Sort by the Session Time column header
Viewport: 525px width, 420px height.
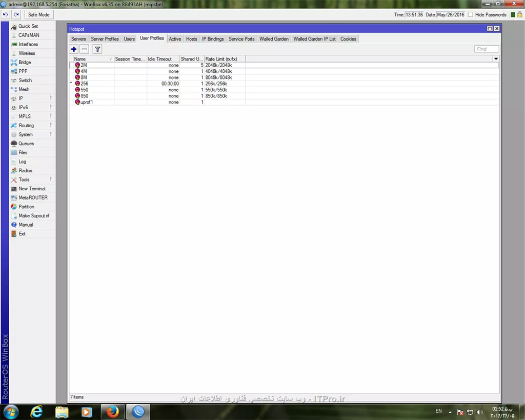(x=130, y=59)
